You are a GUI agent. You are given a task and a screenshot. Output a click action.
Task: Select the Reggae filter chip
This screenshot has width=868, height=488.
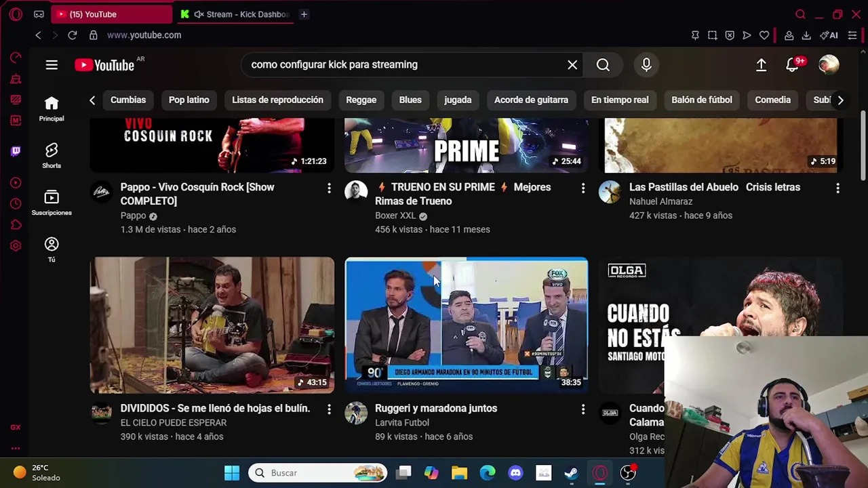pyautogui.click(x=361, y=100)
